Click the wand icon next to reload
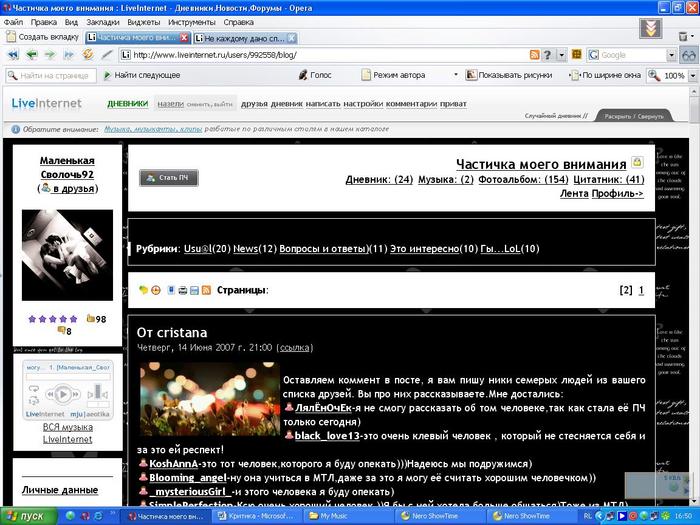The image size is (700, 525). tap(107, 54)
